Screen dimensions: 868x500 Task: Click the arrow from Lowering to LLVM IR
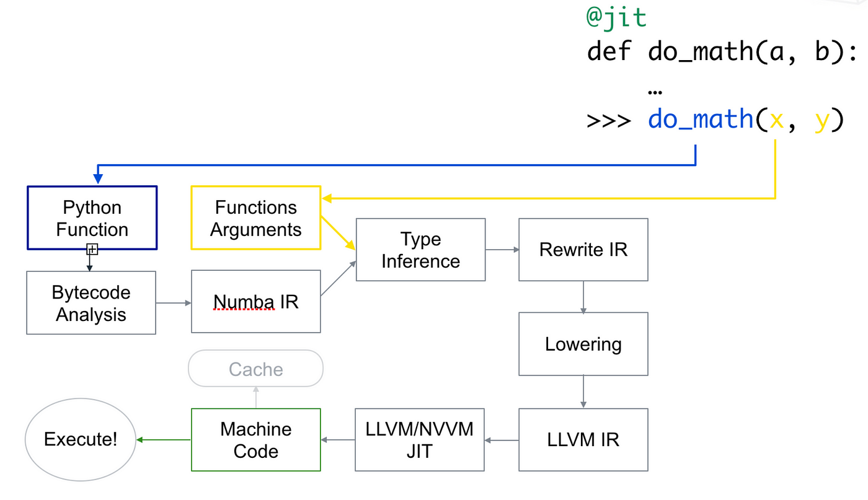pyautogui.click(x=583, y=392)
